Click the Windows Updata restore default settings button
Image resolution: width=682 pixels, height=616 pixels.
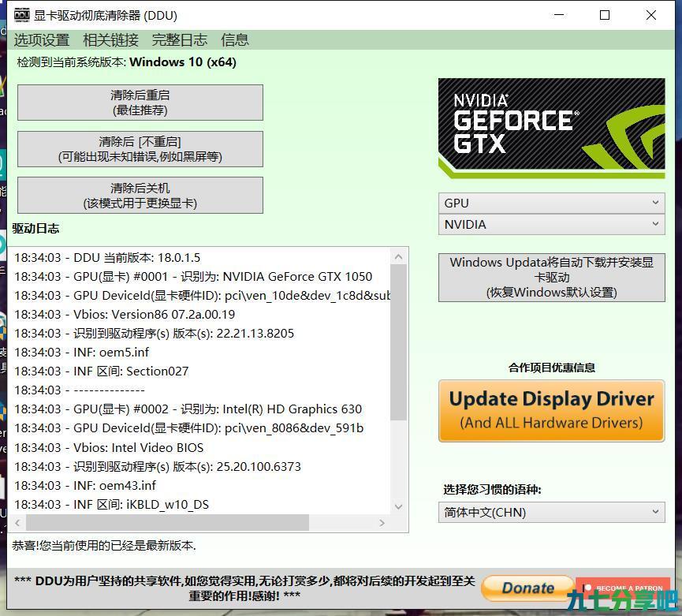click(552, 277)
